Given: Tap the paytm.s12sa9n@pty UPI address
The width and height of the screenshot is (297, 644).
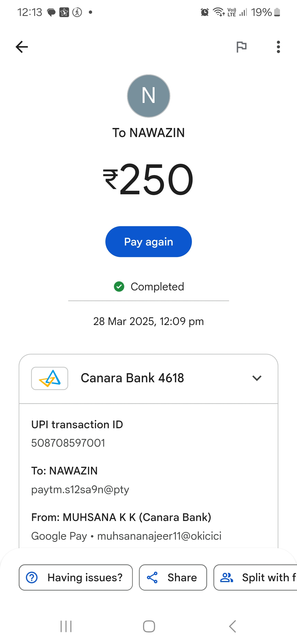Looking at the screenshot, I should (x=80, y=490).
